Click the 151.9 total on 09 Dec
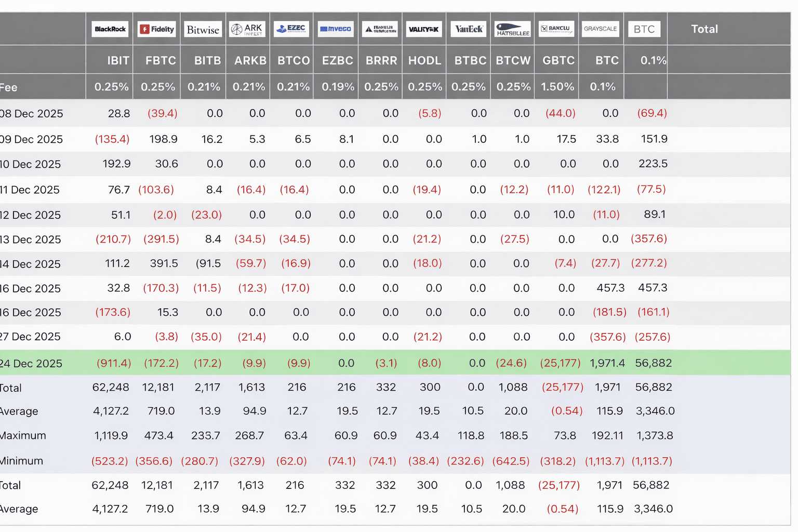 [654, 139]
